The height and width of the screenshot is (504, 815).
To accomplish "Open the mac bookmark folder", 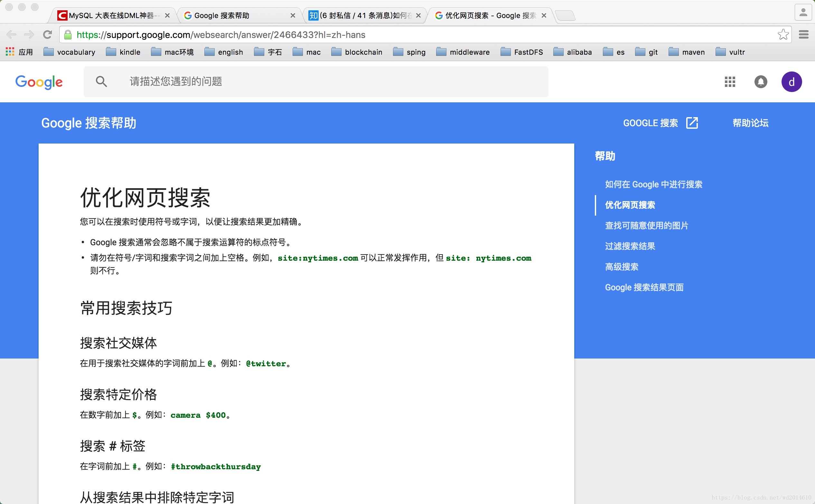I will click(307, 52).
